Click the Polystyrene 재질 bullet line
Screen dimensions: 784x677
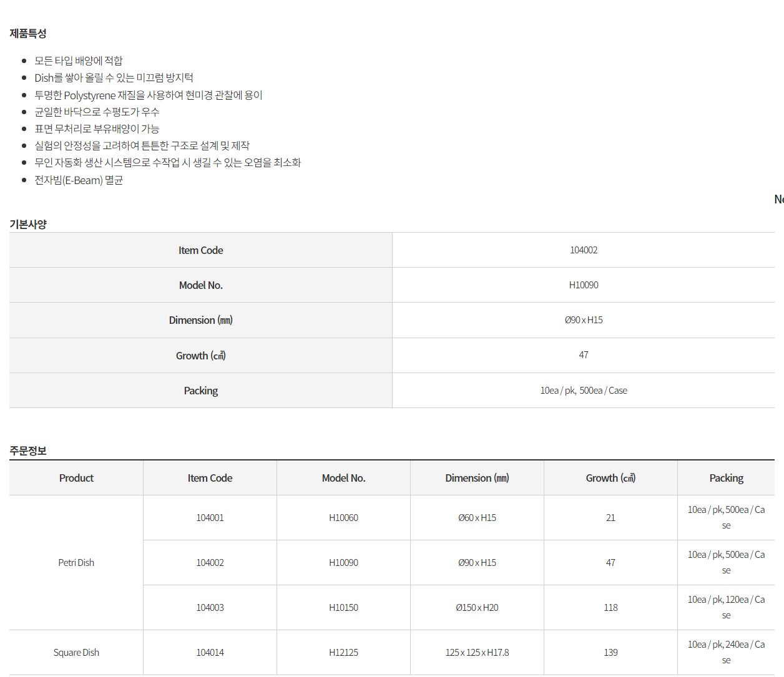coord(149,95)
